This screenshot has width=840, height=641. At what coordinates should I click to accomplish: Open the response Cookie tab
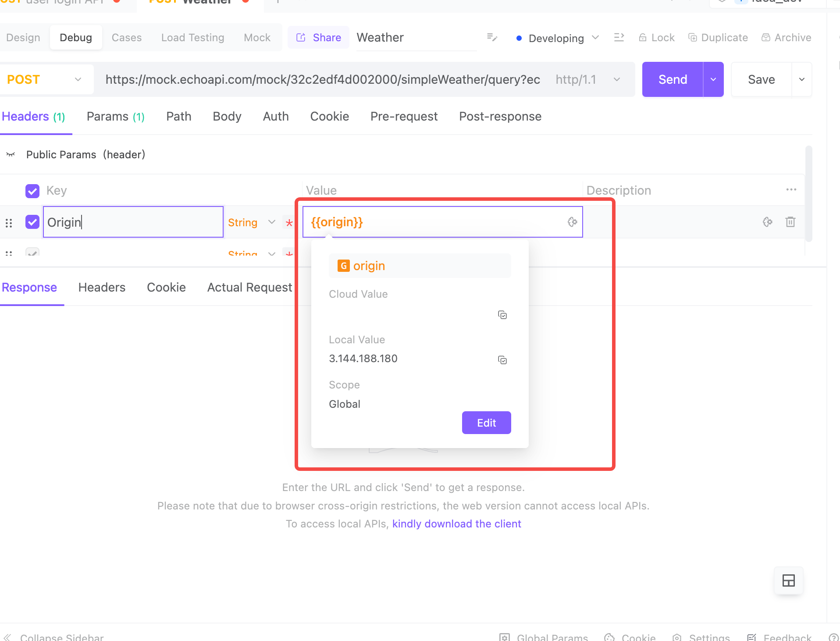(167, 287)
